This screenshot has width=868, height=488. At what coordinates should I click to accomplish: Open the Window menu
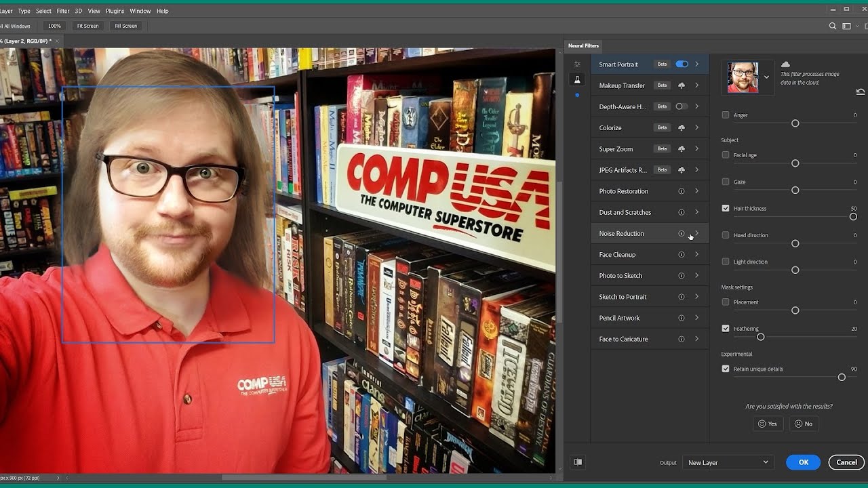coord(140,11)
